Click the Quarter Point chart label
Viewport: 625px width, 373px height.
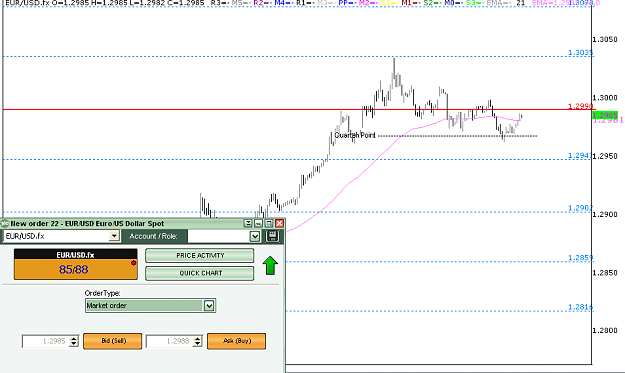coord(355,135)
